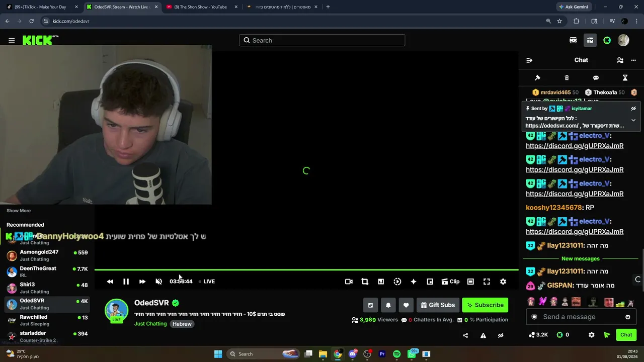Subscribe to OdedSVR channel
This screenshot has height=362, width=644.
[485, 305]
